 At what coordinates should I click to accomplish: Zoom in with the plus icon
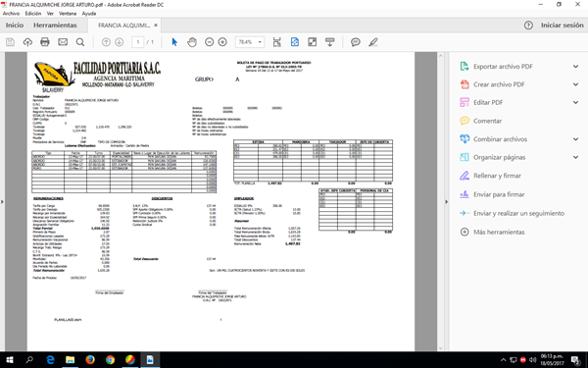222,42
